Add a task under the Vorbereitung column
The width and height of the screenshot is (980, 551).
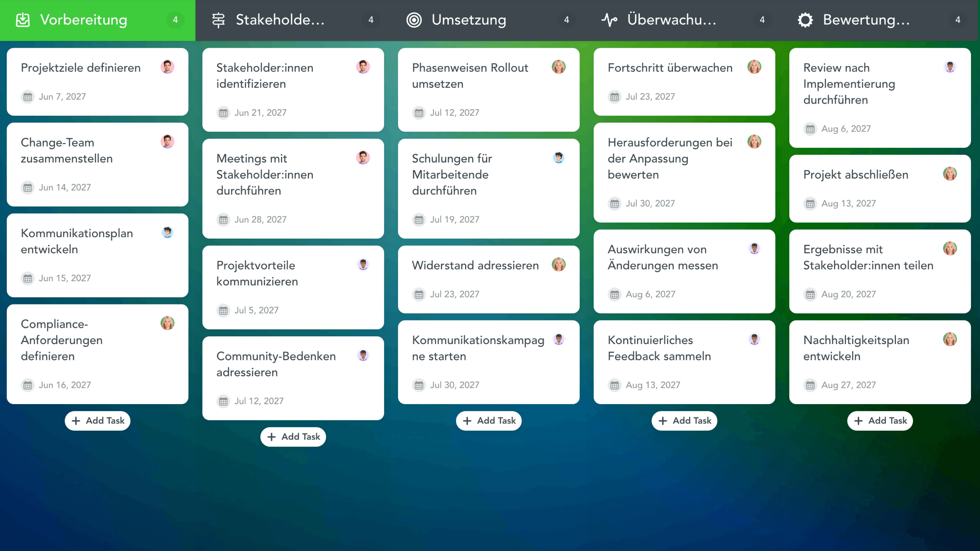tap(98, 421)
